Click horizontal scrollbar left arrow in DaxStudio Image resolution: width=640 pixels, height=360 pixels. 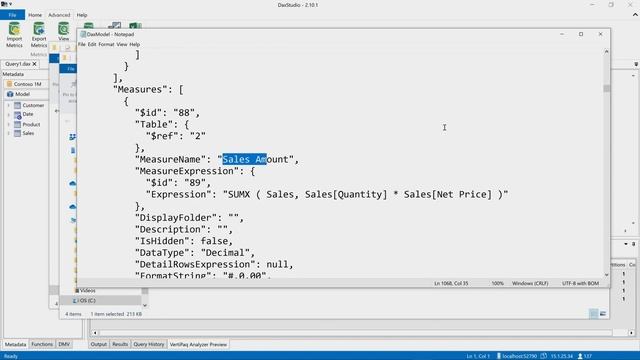tap(95, 333)
